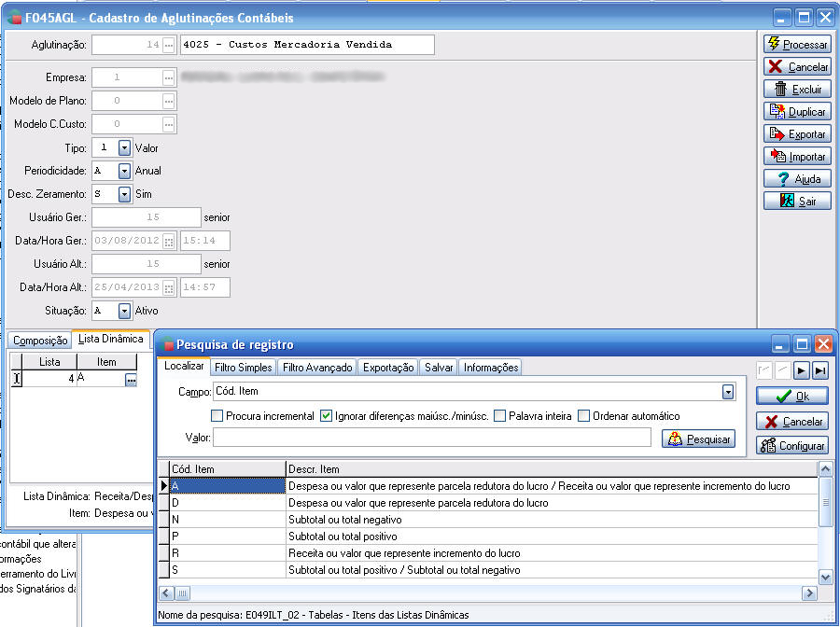
Task: Go to previous record arrow
Action: [x=783, y=370]
